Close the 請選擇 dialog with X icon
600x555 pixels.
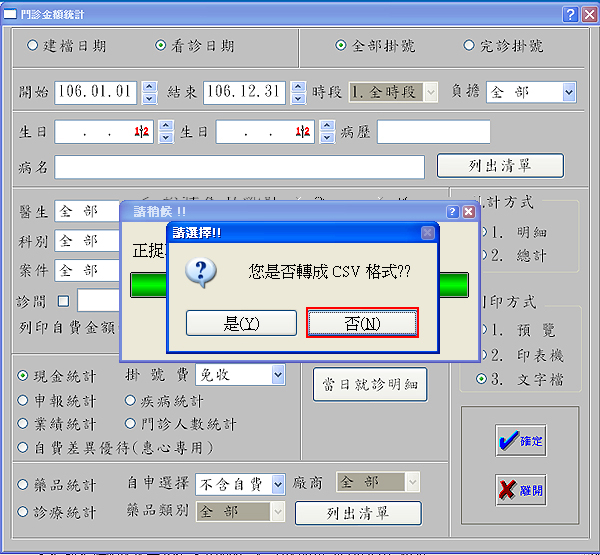coord(428,233)
